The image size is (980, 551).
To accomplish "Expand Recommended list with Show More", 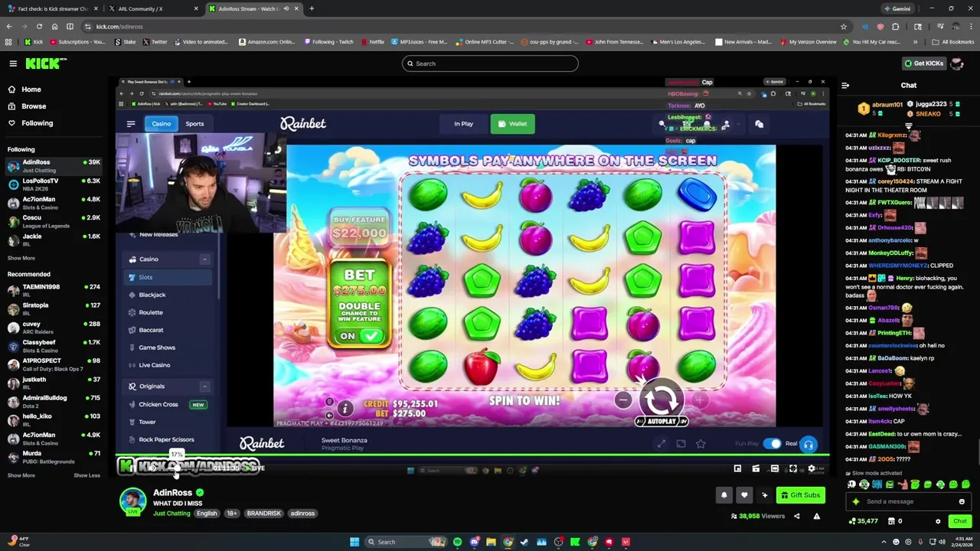I will point(21,475).
